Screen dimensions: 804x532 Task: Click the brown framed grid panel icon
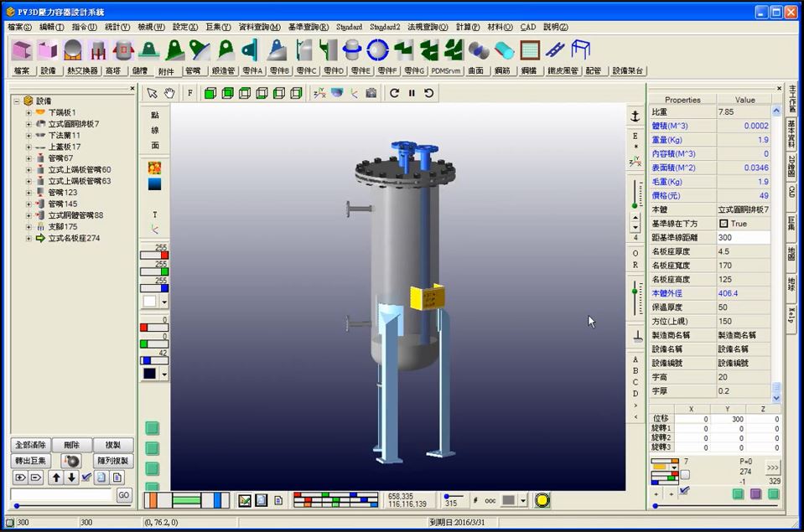coord(530,50)
